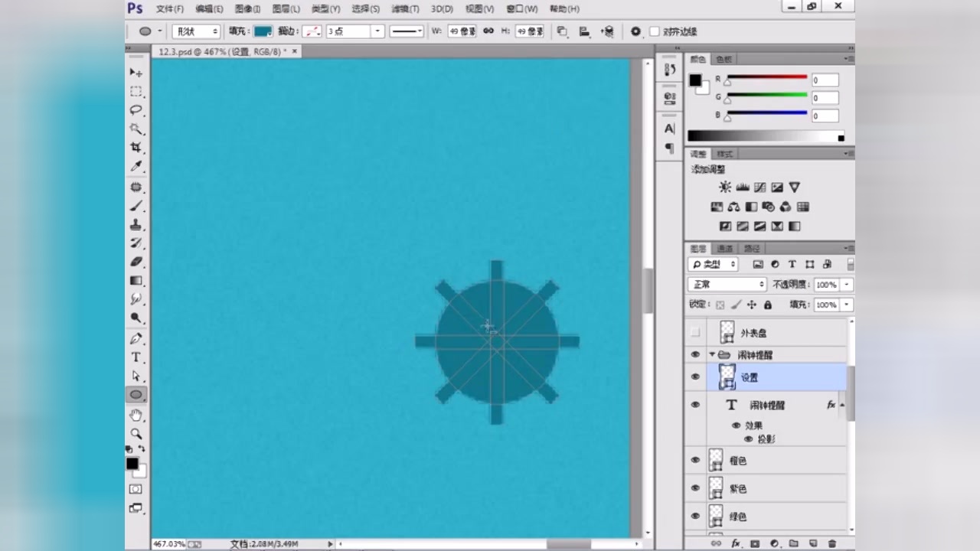Add a layer mask

[755, 543]
